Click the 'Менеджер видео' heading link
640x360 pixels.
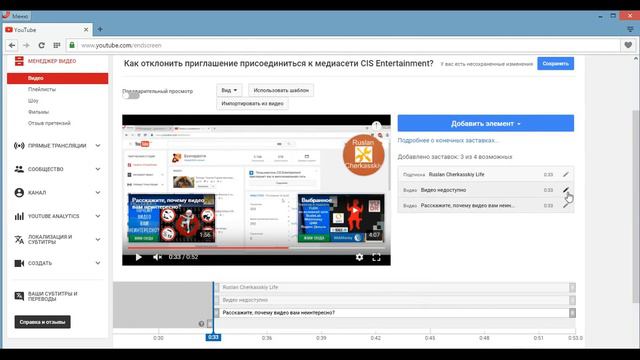pos(52,61)
